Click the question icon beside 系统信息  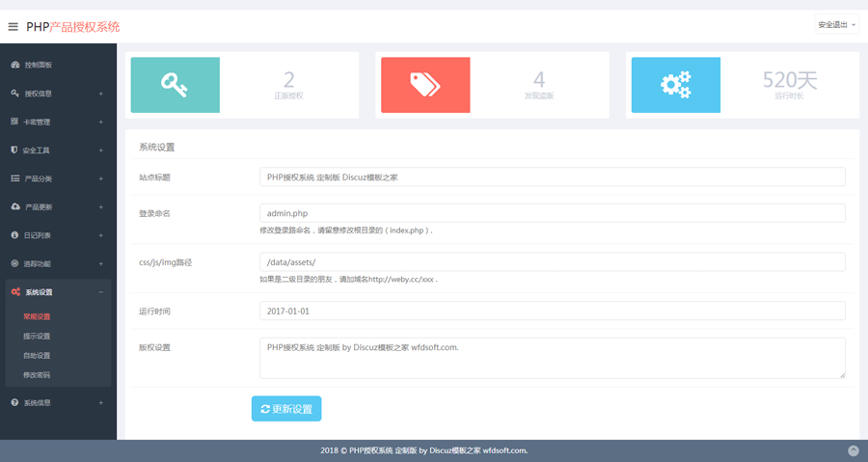(14, 403)
